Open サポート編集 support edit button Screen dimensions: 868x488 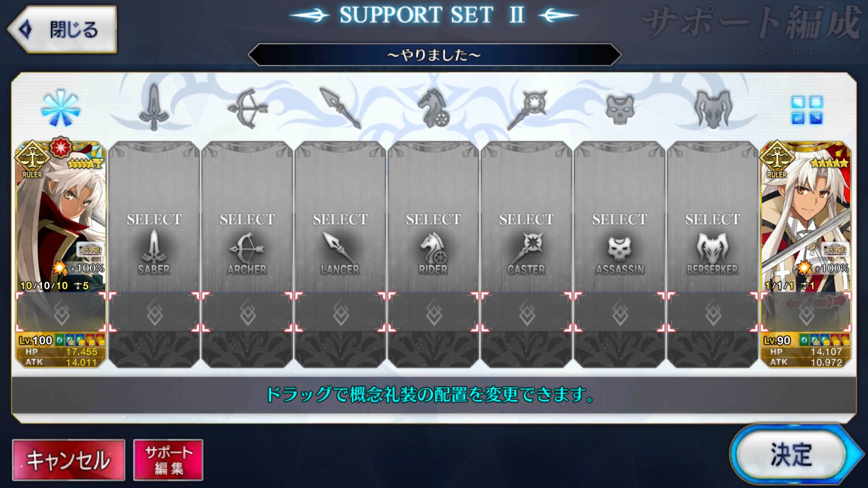tap(168, 460)
